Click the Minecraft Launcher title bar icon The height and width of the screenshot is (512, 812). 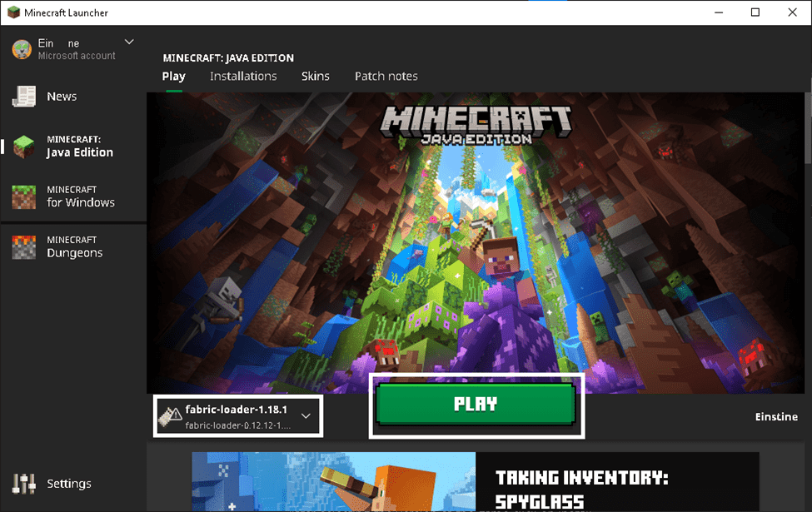point(13,12)
